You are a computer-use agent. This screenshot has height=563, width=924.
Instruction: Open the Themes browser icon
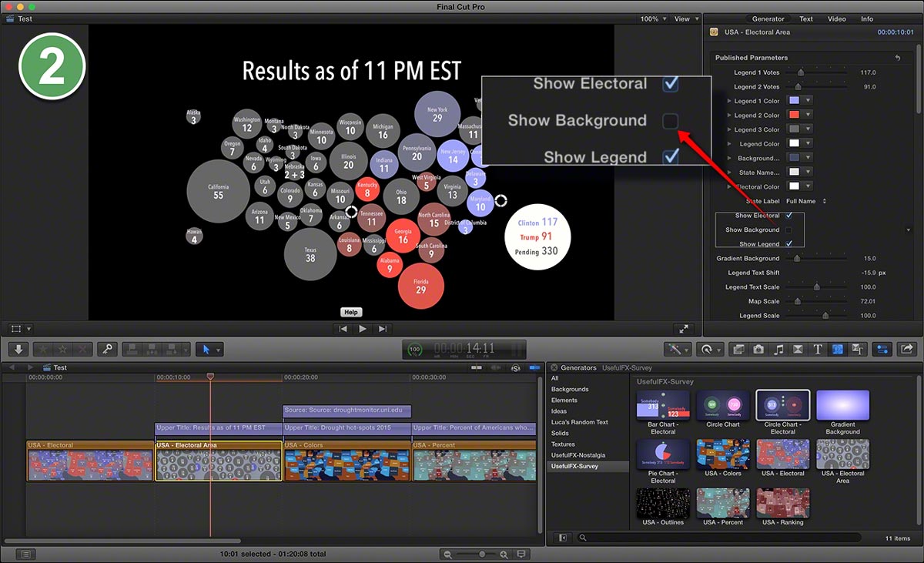[x=857, y=350]
